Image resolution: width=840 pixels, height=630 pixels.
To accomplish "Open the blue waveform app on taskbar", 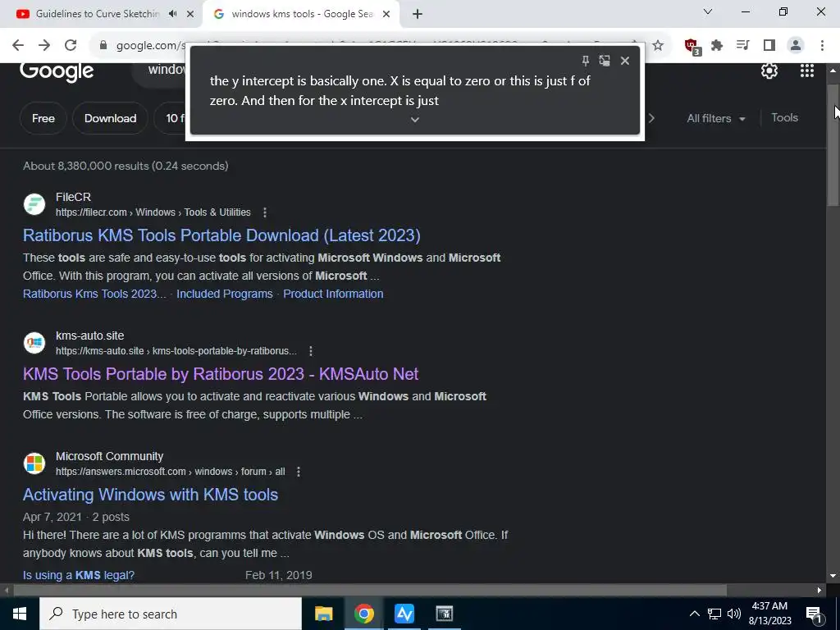I will pyautogui.click(x=404, y=614).
